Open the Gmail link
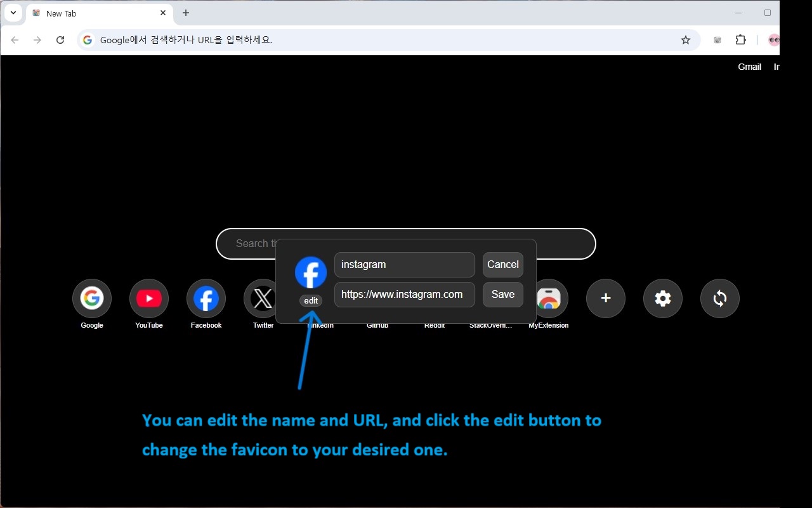The width and height of the screenshot is (812, 508). (x=749, y=67)
